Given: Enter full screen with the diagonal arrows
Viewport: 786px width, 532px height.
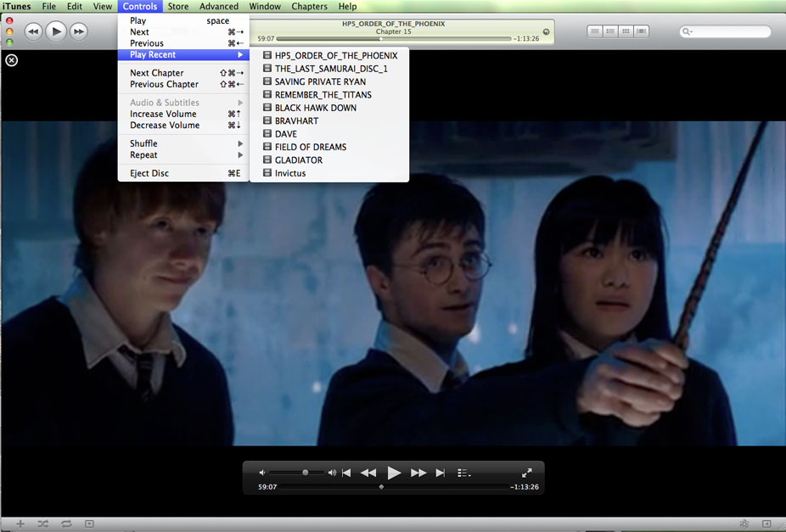Looking at the screenshot, I should click(526, 473).
